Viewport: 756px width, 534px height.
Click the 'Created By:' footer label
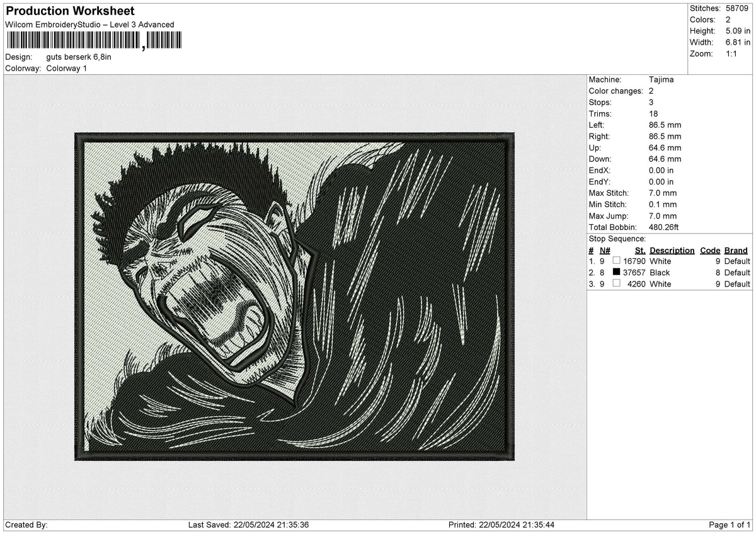pyautogui.click(x=26, y=525)
